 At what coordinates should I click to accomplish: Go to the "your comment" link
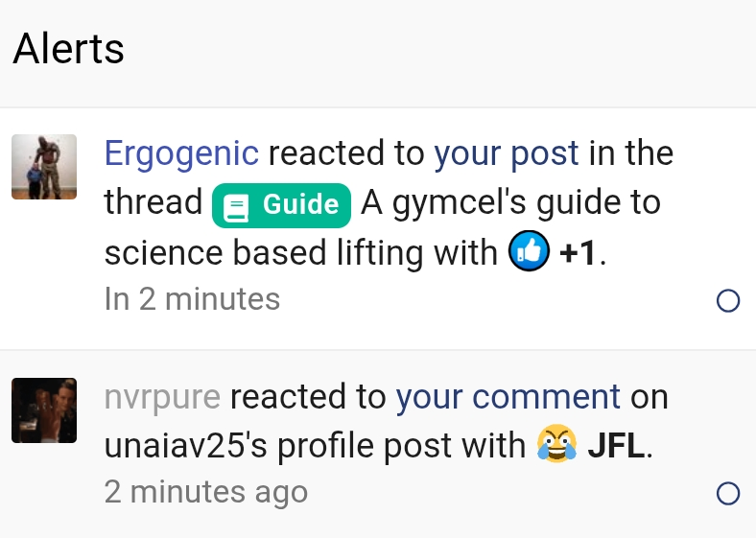point(508,396)
